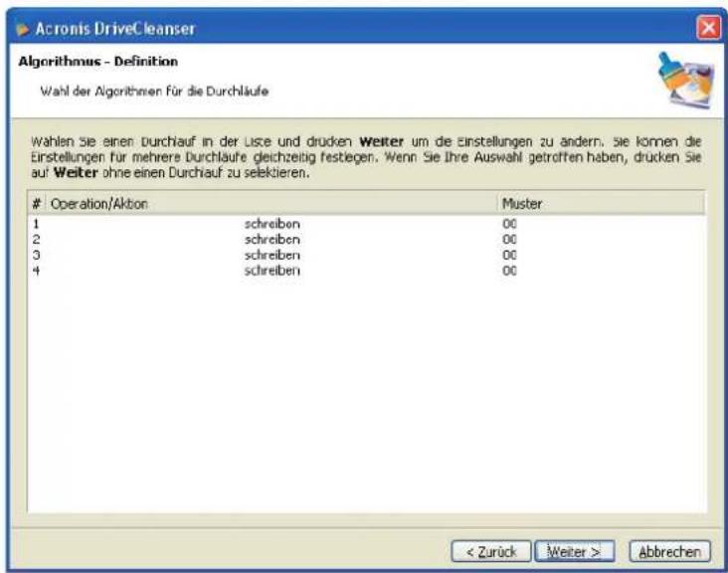Viewport: 728px width, 573px height.
Task: Cancel the wizard via Abbrechen
Action: point(669,552)
